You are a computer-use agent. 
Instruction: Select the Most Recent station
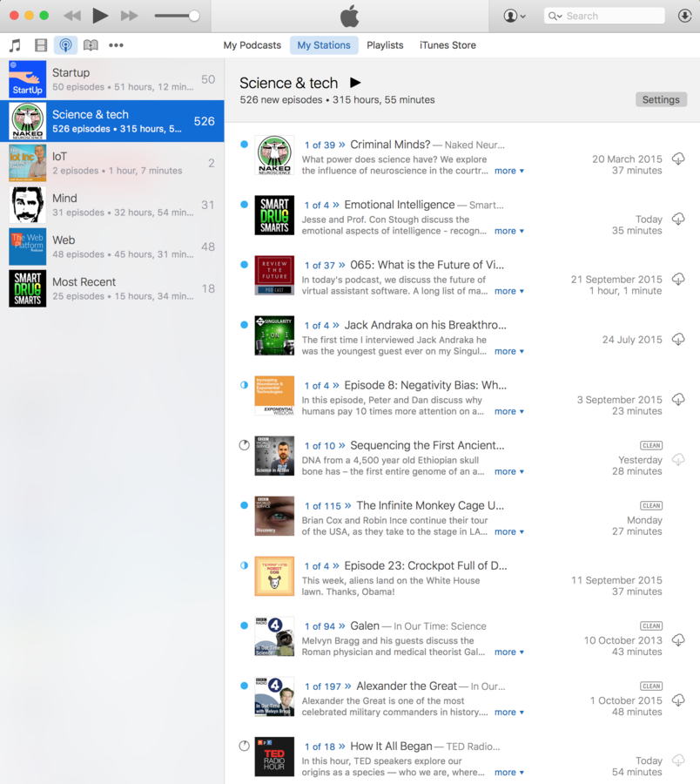point(112,288)
